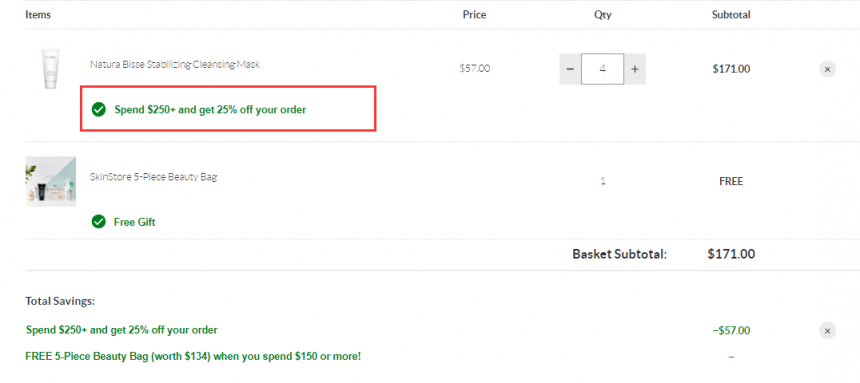Click highlighted Spend $250+ offer text
Screen dimensions: 860x383
(210, 110)
